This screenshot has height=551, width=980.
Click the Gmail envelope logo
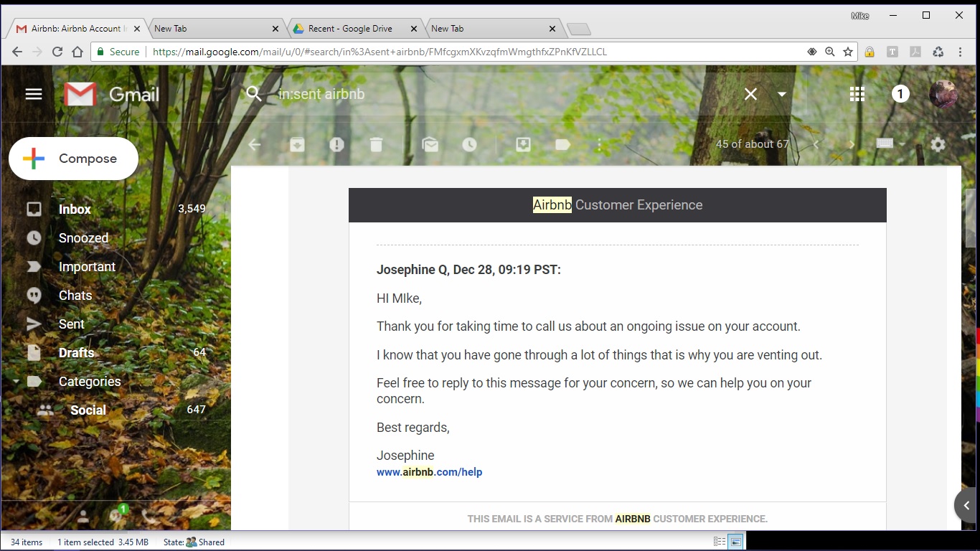(x=80, y=94)
